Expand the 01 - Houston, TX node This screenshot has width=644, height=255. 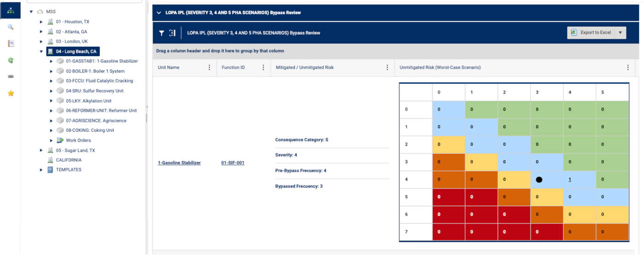click(x=41, y=22)
